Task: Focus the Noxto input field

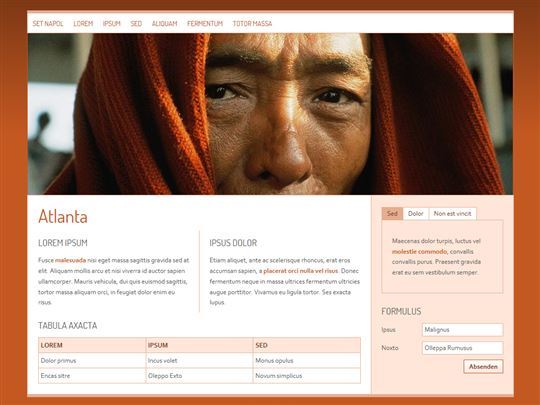Action: click(463, 348)
